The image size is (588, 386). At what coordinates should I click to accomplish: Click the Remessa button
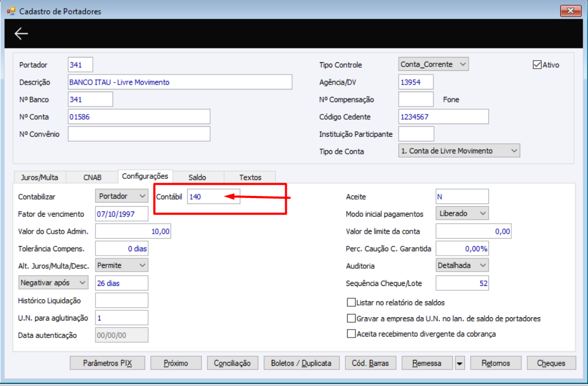pyautogui.click(x=427, y=363)
